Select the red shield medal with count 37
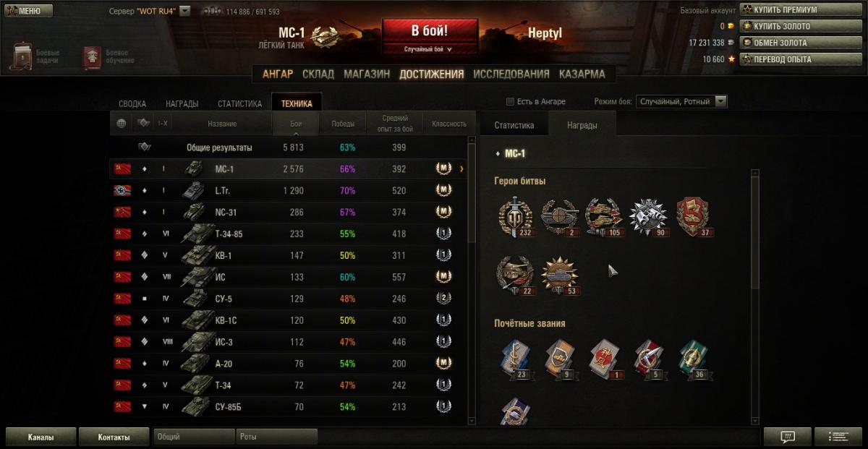Image resolution: width=868 pixels, height=449 pixels. pyautogui.click(x=692, y=217)
